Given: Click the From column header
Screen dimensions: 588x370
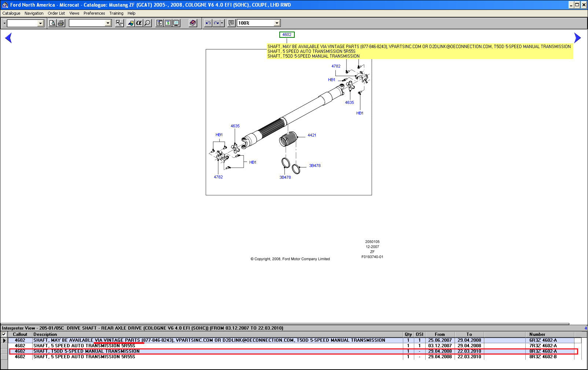Looking at the screenshot, I should [440, 334].
